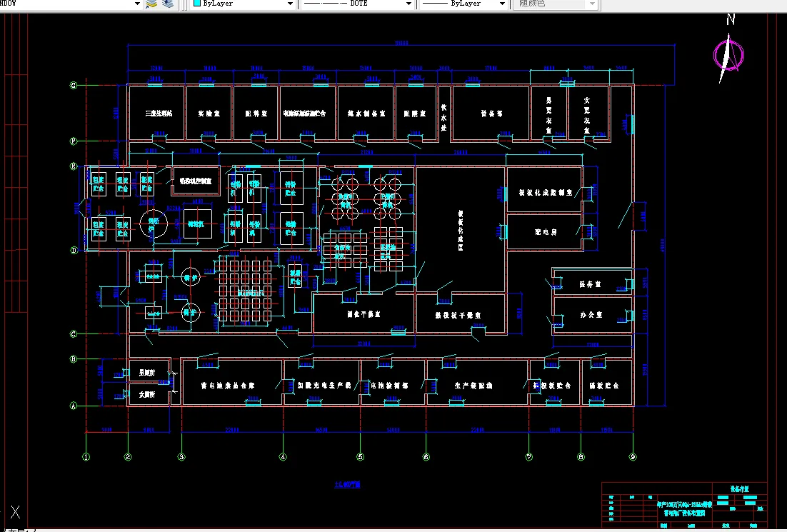Select the 极板化成控制室 room label
The height and width of the screenshot is (532, 787).
click(x=546, y=192)
